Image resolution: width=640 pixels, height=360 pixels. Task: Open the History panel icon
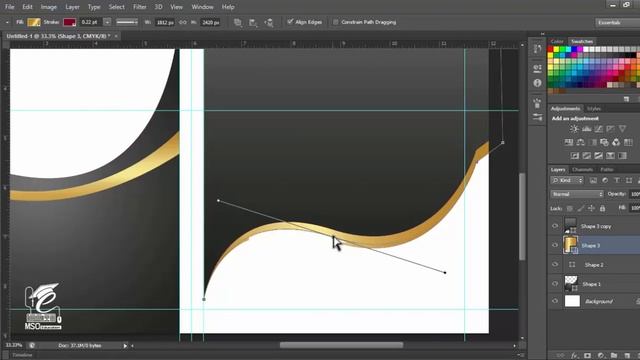537,49
